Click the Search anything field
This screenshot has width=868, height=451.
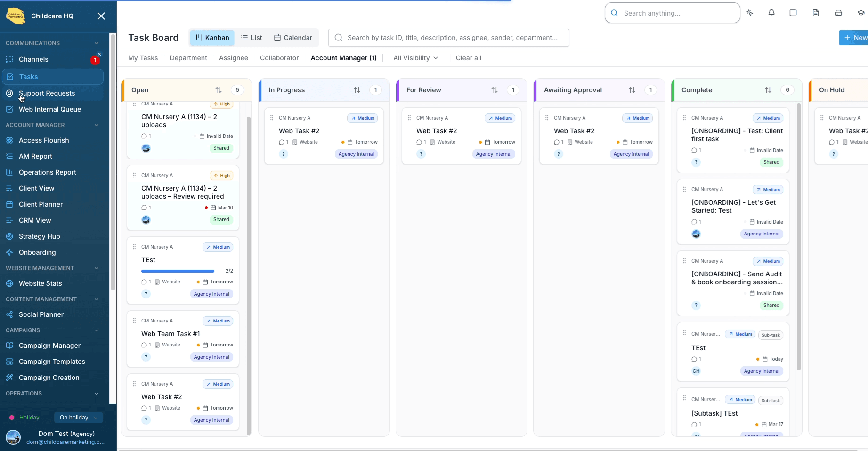pyautogui.click(x=673, y=13)
